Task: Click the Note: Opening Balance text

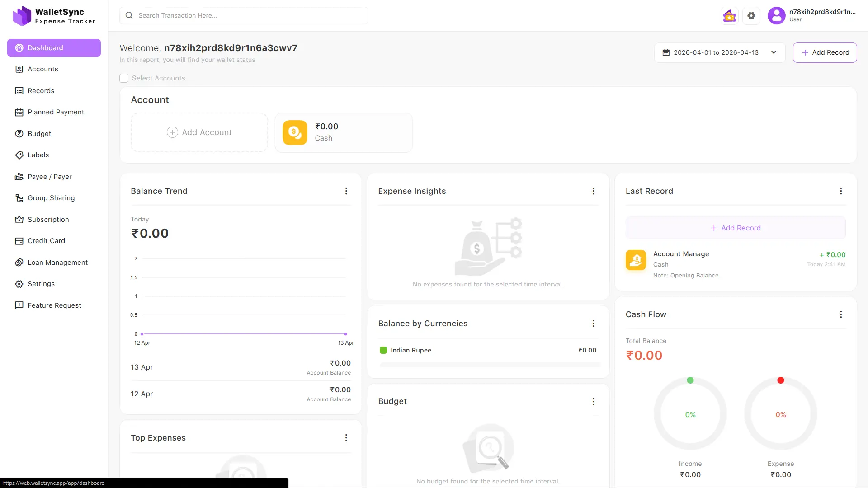Action: coord(685,276)
